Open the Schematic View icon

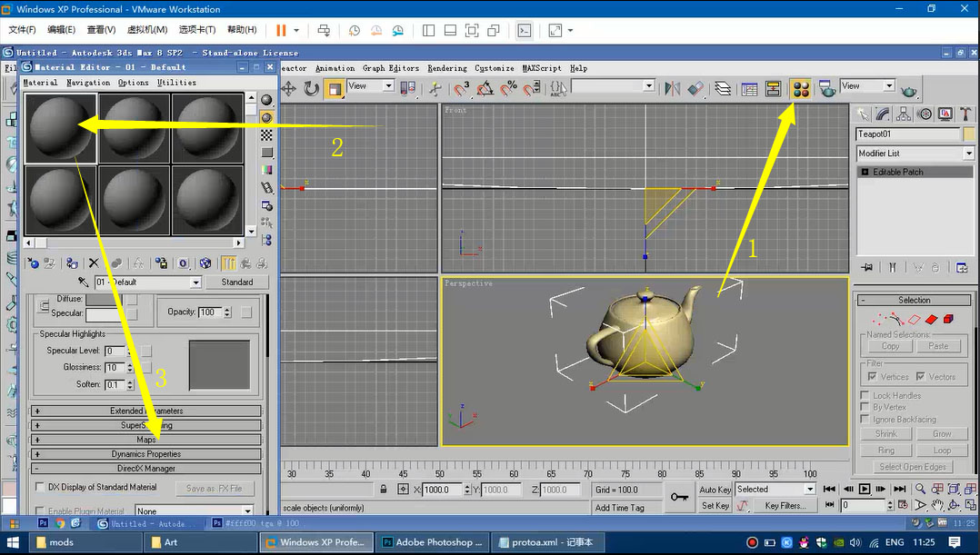tap(773, 89)
